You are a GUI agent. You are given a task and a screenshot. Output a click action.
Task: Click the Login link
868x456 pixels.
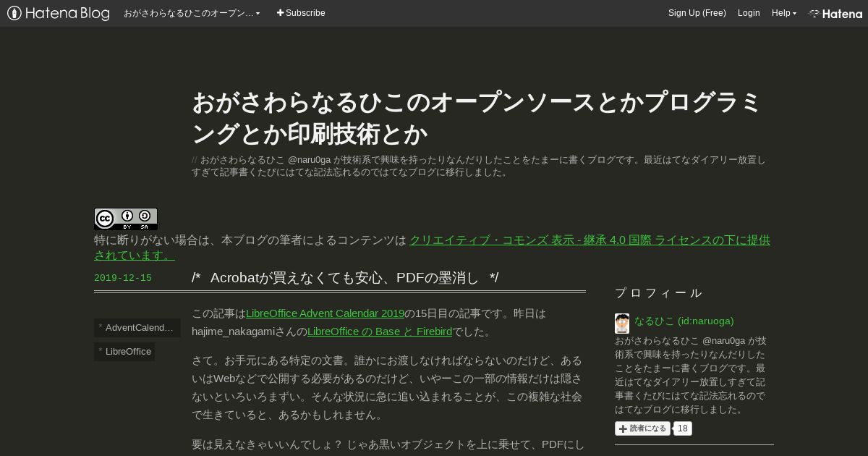pos(749,13)
